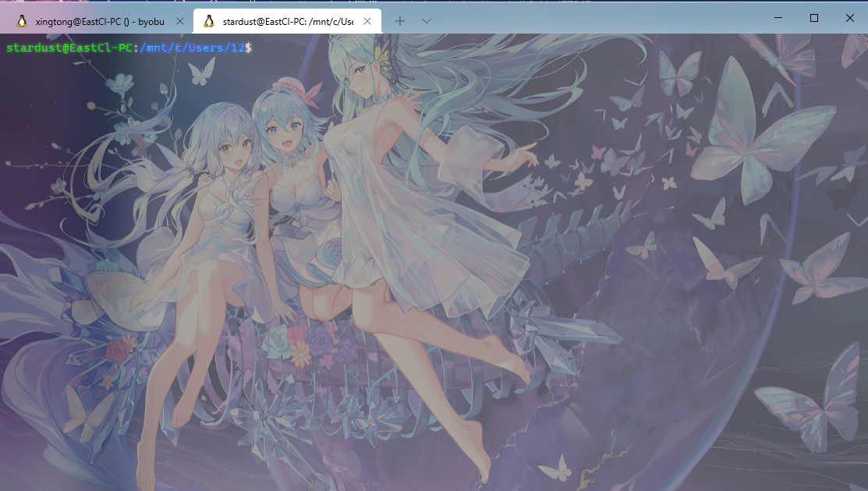Click the Linux penguin icon on byobu tab
This screenshot has width=868, height=491.
[x=22, y=22]
